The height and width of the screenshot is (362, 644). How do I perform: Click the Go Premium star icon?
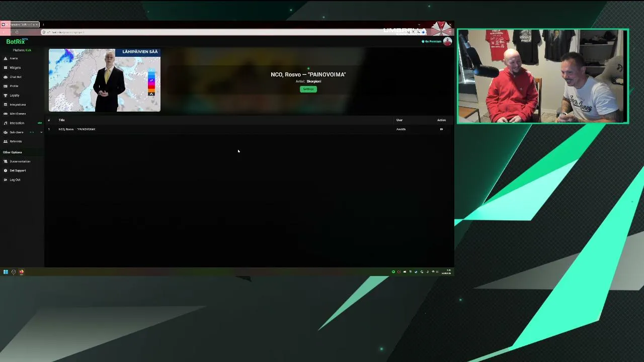point(423,41)
